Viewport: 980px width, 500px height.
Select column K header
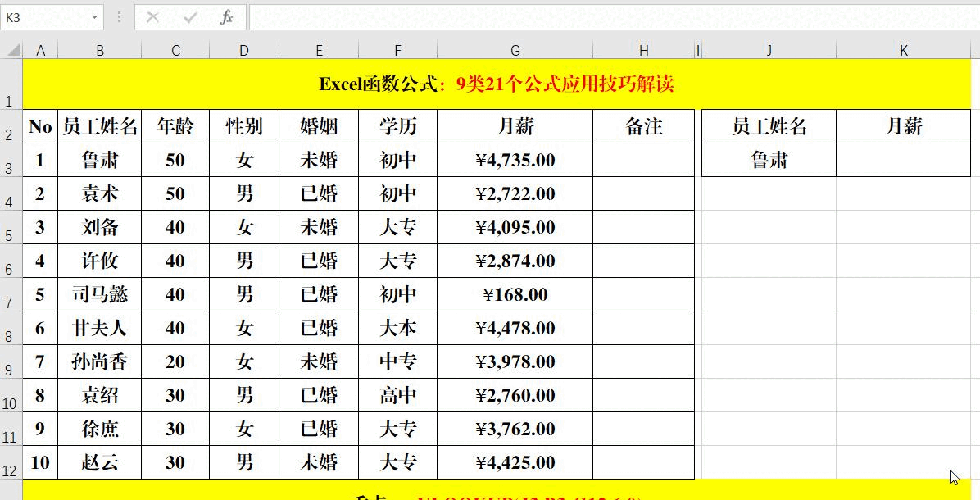click(903, 49)
